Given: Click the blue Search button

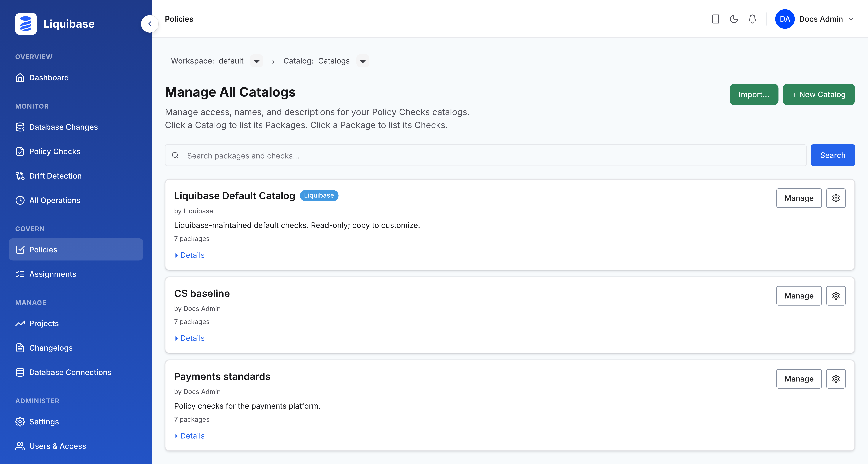Looking at the screenshot, I should tap(833, 155).
